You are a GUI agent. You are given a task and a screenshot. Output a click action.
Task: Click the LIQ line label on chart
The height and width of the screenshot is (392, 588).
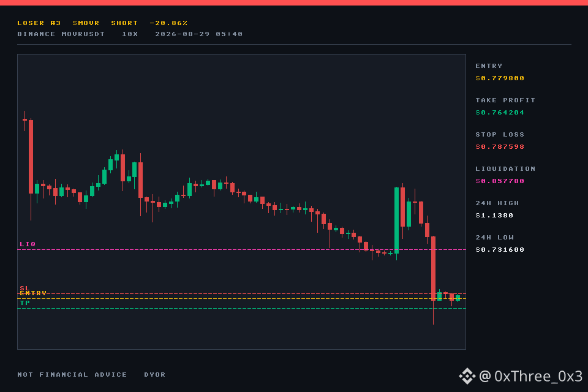(x=28, y=244)
